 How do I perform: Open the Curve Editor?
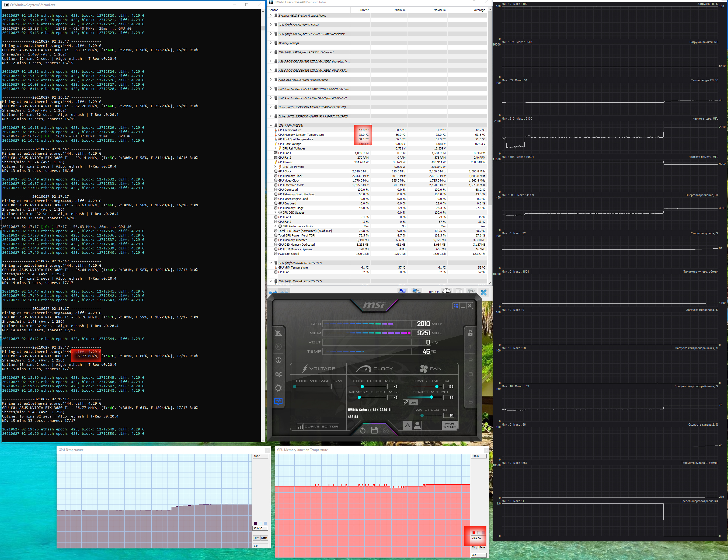tap(318, 427)
